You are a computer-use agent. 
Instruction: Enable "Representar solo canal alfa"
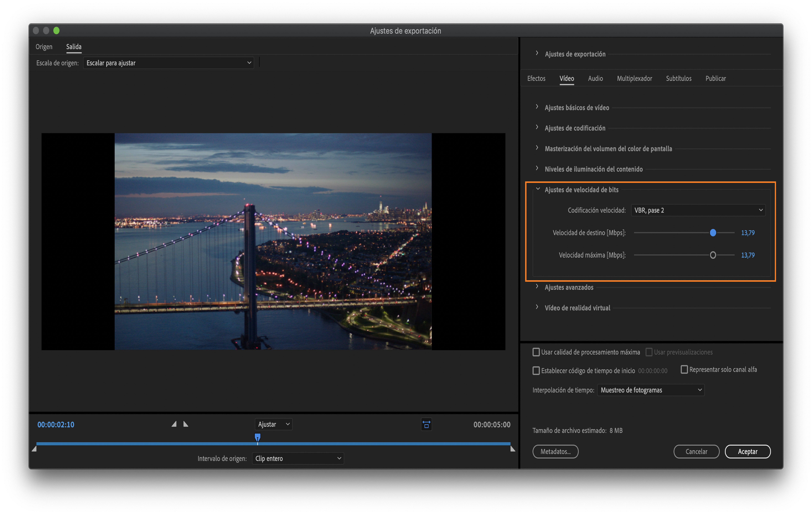pyautogui.click(x=684, y=369)
